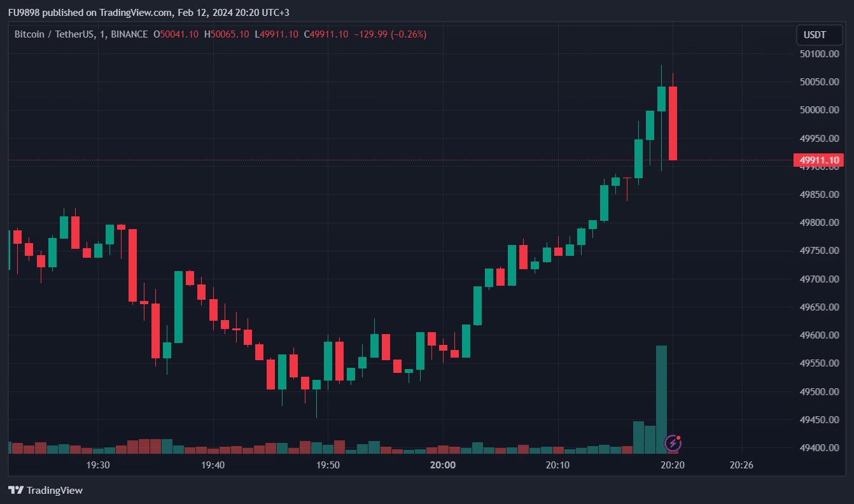Image resolution: width=854 pixels, height=504 pixels.
Task: Click the Bitcoin / TetherUS symbol title
Action: pos(54,34)
